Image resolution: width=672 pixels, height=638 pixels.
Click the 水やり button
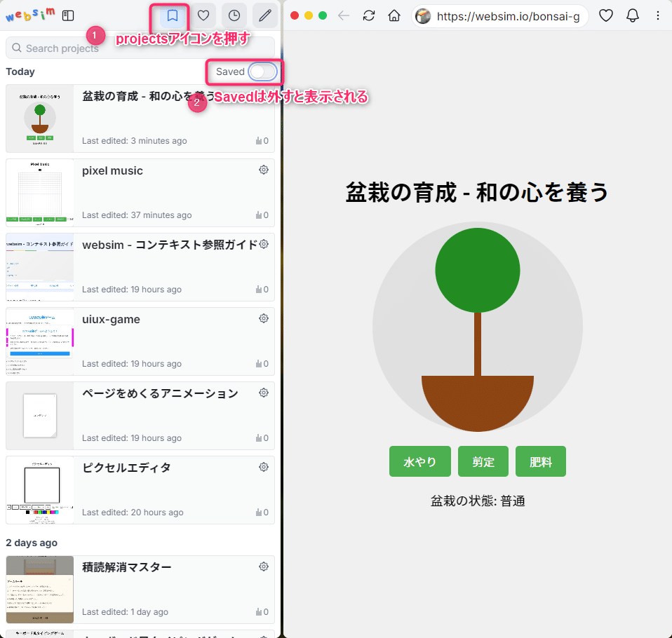[x=420, y=461]
